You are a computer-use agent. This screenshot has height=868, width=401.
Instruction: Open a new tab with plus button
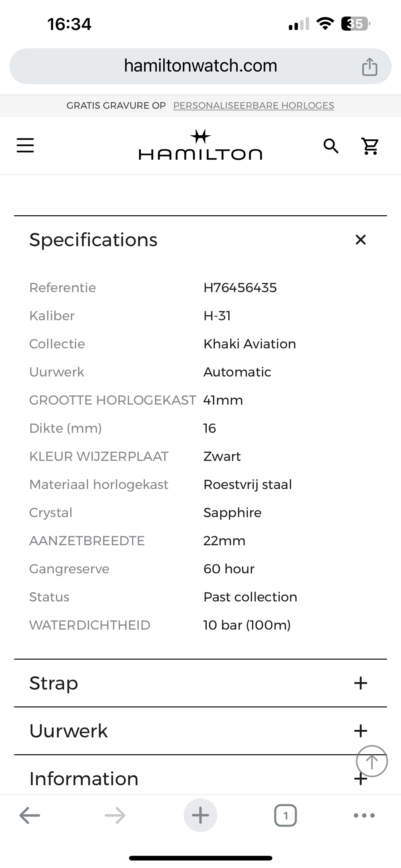click(x=200, y=816)
